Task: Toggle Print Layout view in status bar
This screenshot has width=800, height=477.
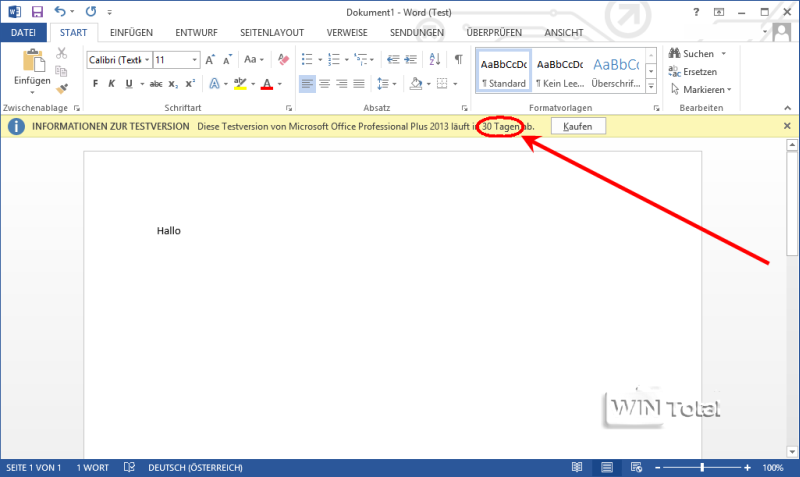Action: pyautogui.click(x=607, y=467)
